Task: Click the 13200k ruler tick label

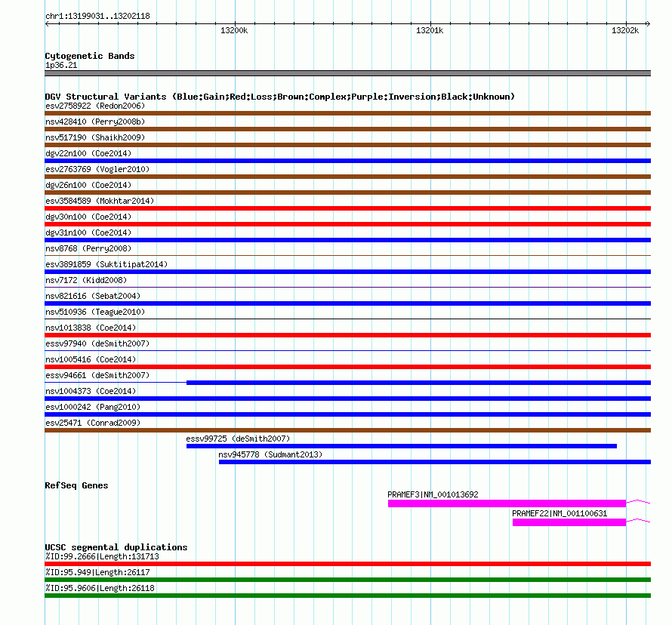Action: pos(234,30)
